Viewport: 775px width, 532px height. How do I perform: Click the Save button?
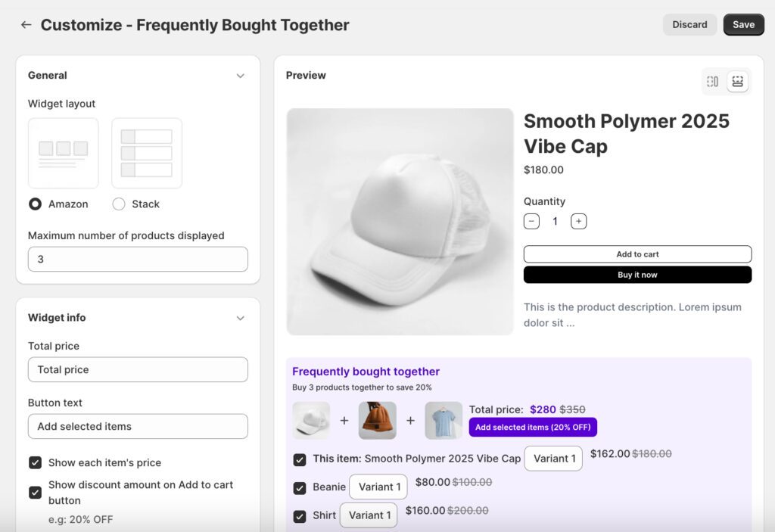[x=743, y=25]
